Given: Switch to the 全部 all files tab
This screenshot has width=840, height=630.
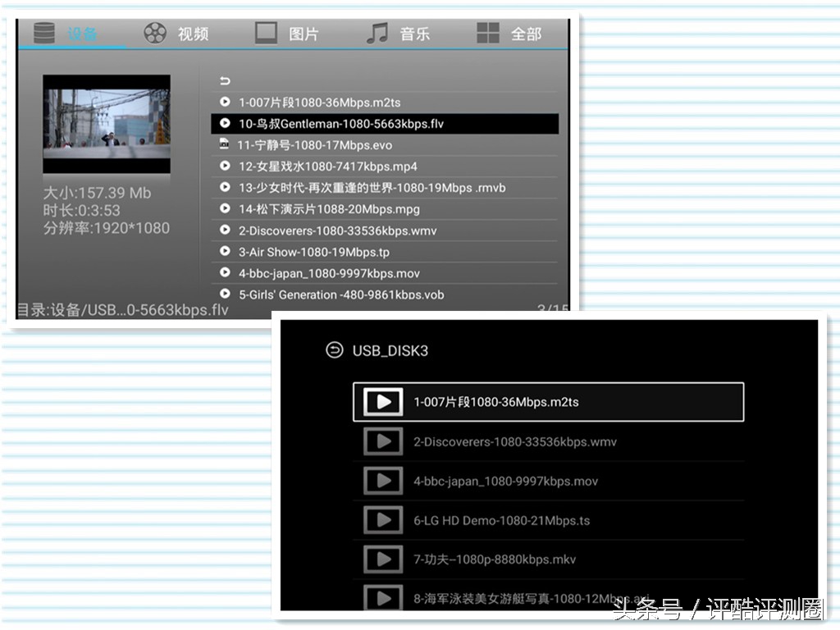Looking at the screenshot, I should [509, 34].
